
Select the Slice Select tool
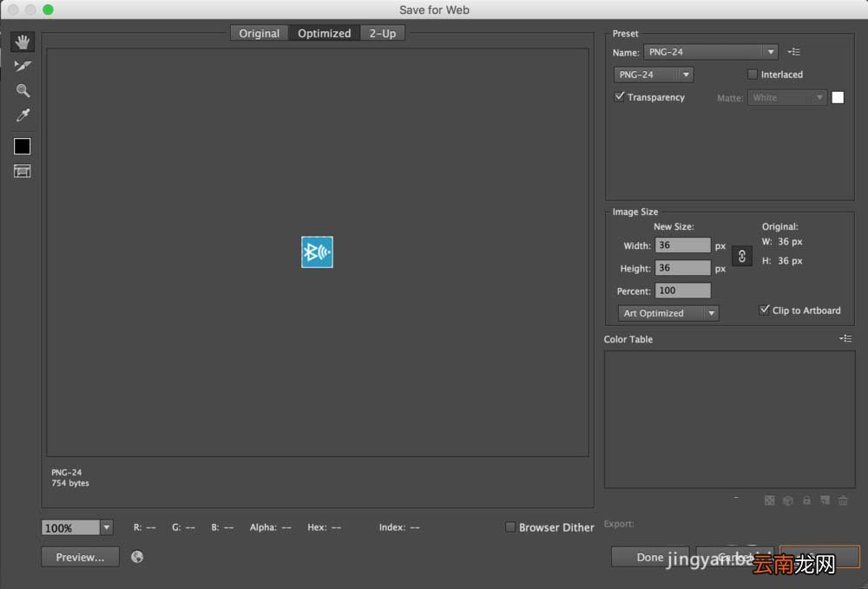(23, 67)
